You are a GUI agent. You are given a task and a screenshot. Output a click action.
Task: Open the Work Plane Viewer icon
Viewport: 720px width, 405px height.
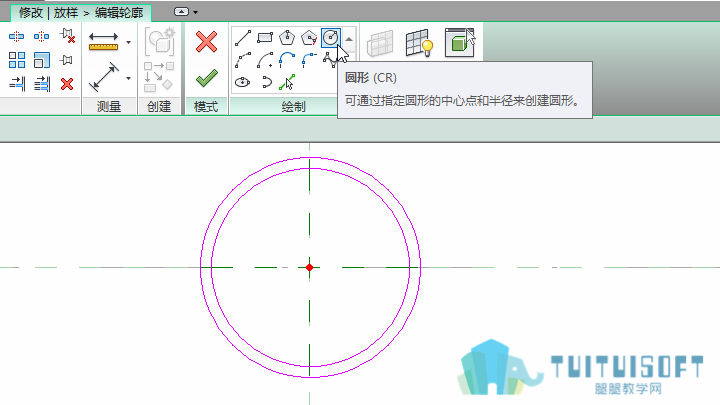click(x=460, y=42)
